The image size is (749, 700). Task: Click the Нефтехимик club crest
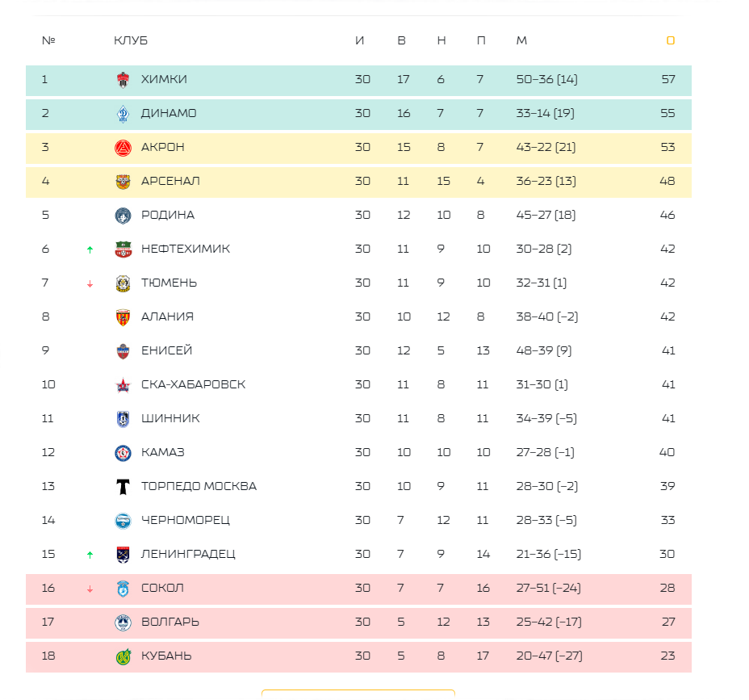click(x=123, y=249)
